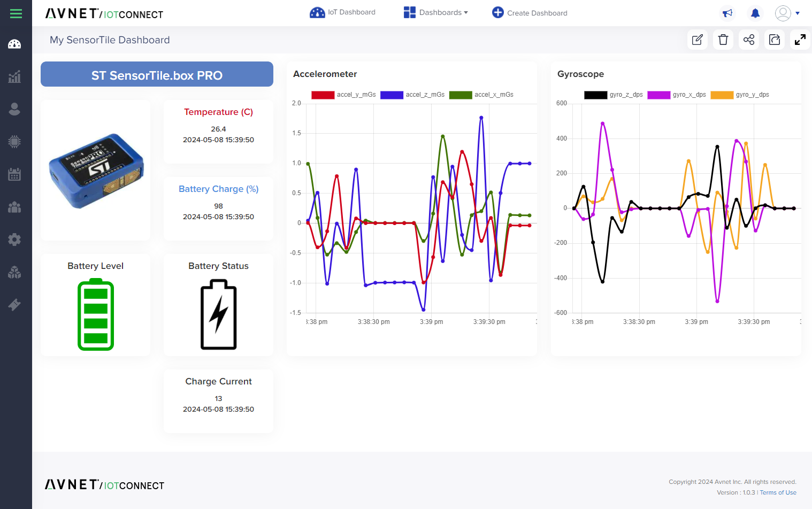The height and width of the screenshot is (509, 812).
Task: Toggle the accel_z_mGs blue legend swatch
Action: (392, 95)
